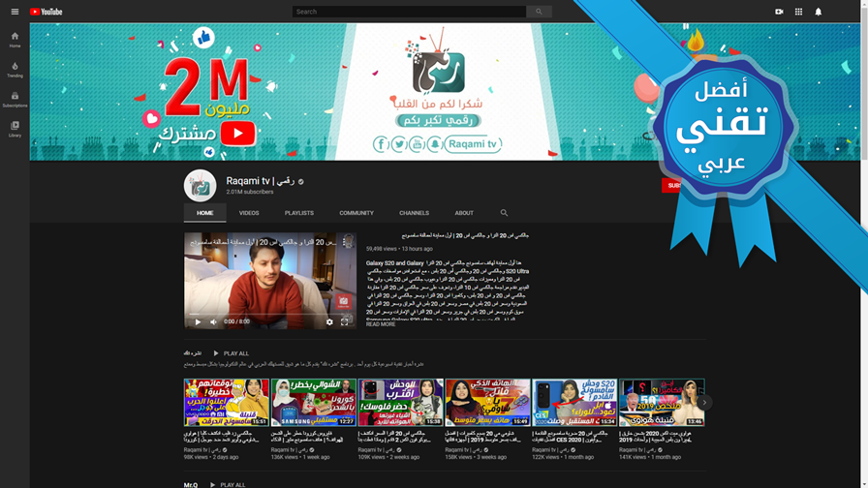Open video thumbnail with 15:51 duration

pyautogui.click(x=227, y=402)
